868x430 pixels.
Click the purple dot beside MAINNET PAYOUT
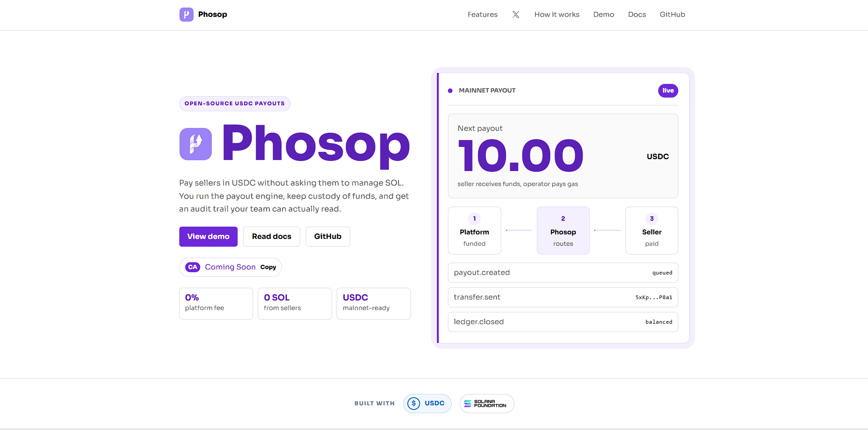point(450,91)
